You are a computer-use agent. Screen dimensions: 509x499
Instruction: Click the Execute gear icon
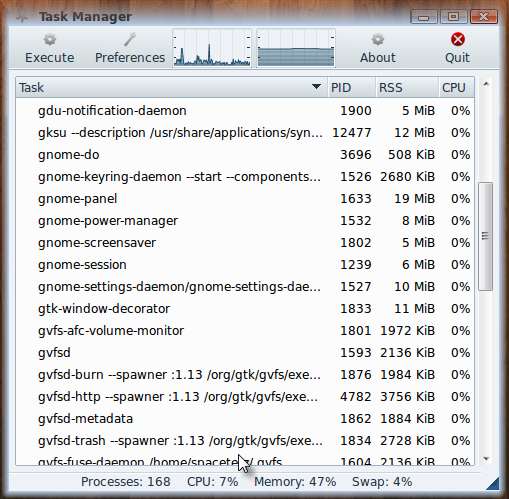click(x=50, y=40)
